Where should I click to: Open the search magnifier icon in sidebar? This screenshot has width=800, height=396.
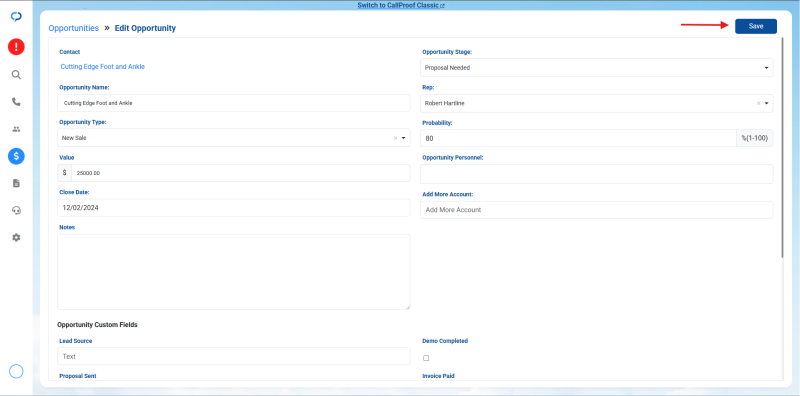(16, 75)
